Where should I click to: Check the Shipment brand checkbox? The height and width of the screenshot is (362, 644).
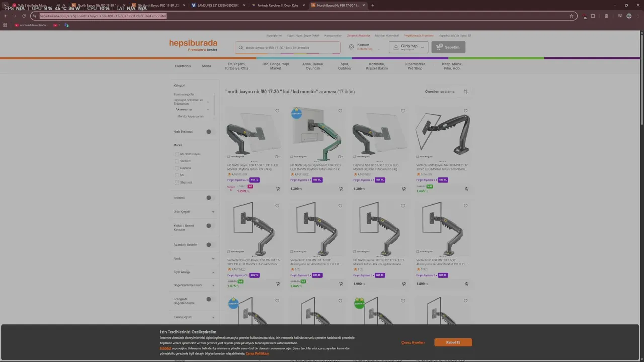pyautogui.click(x=177, y=183)
